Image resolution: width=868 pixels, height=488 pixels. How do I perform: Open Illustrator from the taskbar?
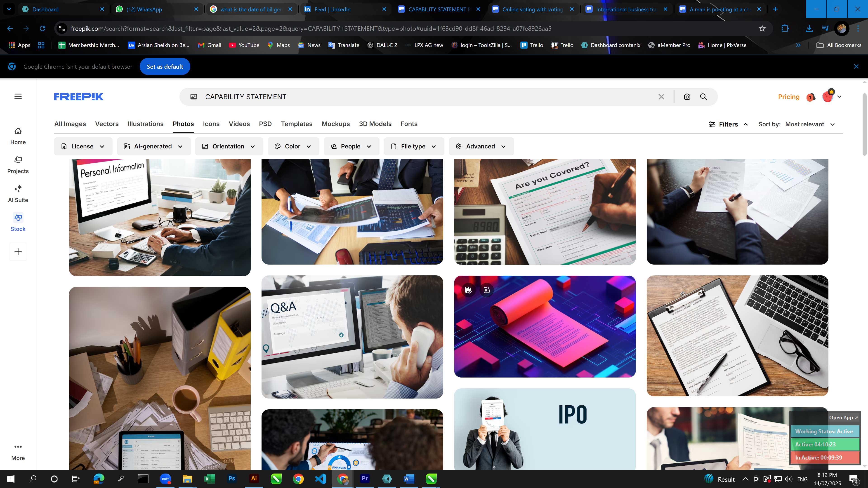tap(254, 479)
